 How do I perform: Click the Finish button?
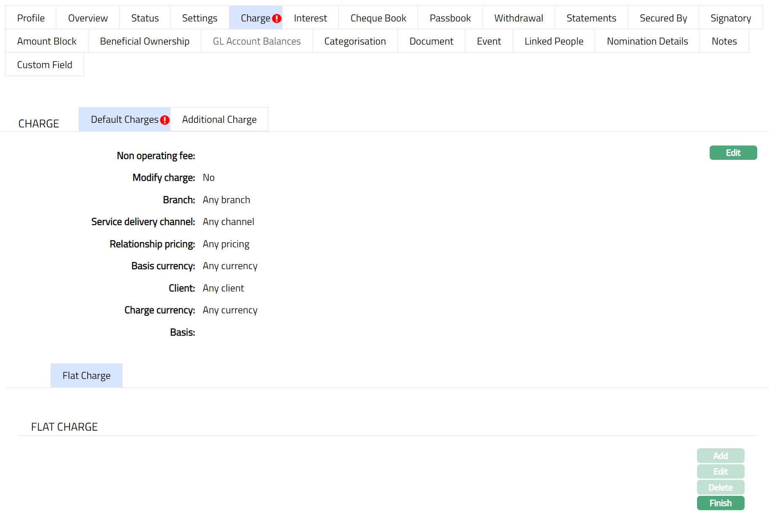(720, 503)
